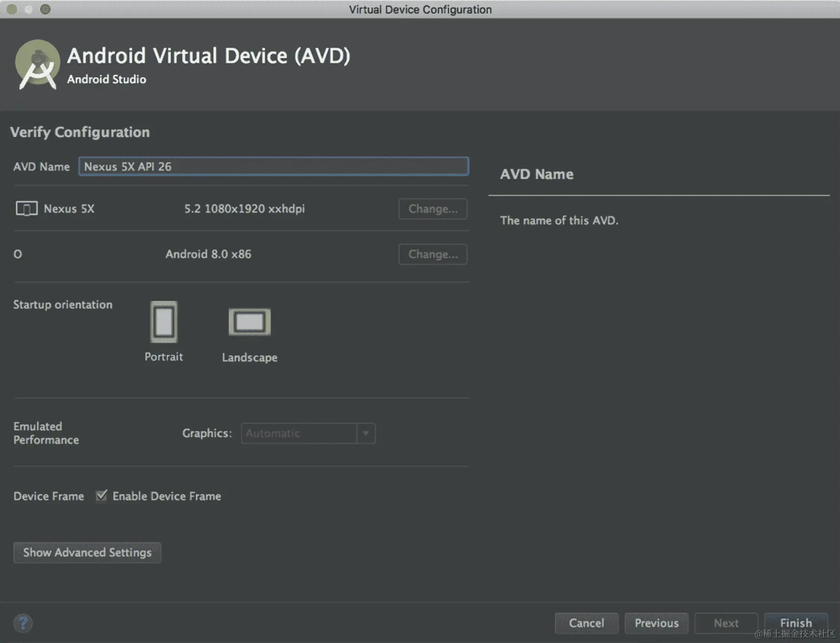The image size is (840, 643).
Task: Click the Next button
Action: 726,623
